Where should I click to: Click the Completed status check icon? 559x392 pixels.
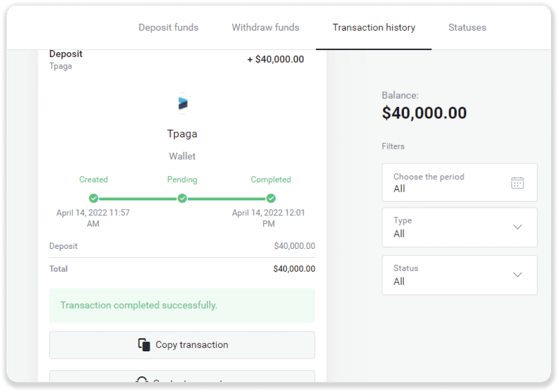(271, 198)
